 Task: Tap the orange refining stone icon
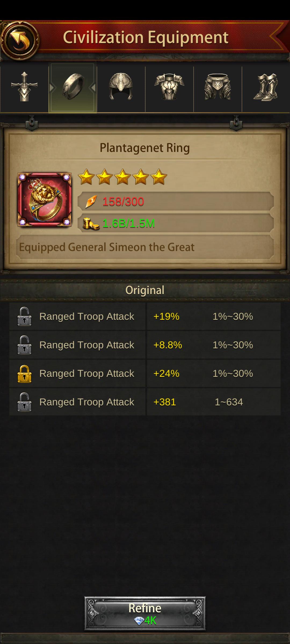[91, 202]
